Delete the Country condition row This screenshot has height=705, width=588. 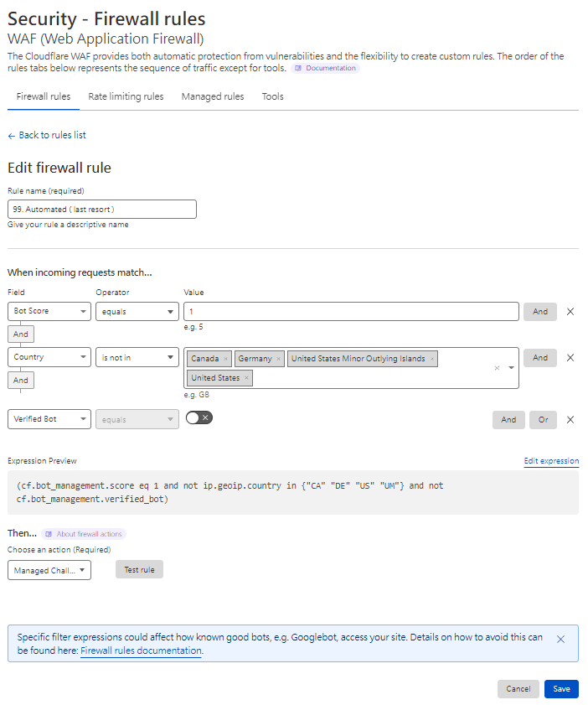570,358
